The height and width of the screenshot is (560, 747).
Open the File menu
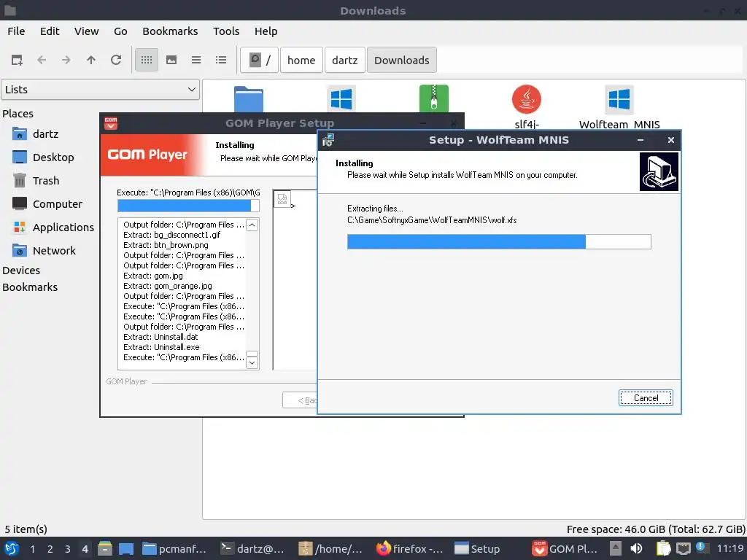pyautogui.click(x=16, y=31)
